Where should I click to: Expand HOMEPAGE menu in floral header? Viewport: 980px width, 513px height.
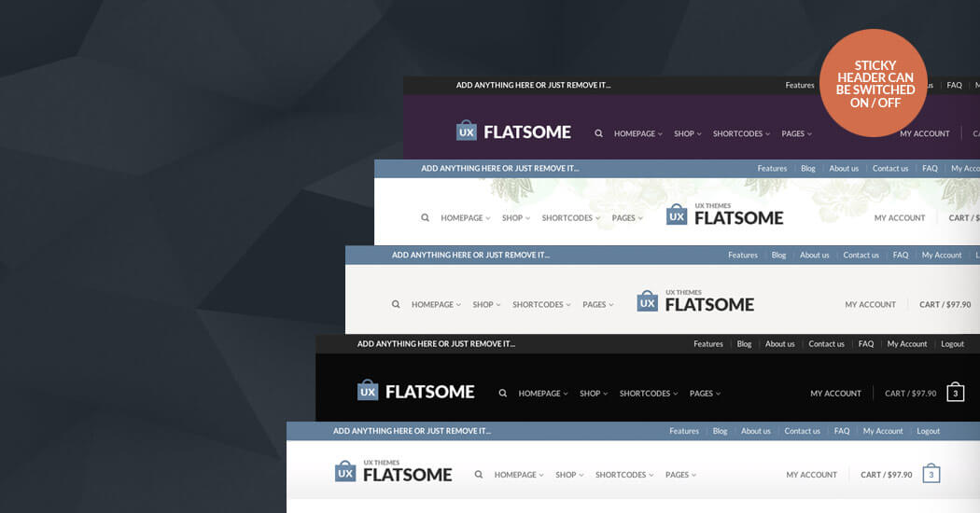[466, 218]
